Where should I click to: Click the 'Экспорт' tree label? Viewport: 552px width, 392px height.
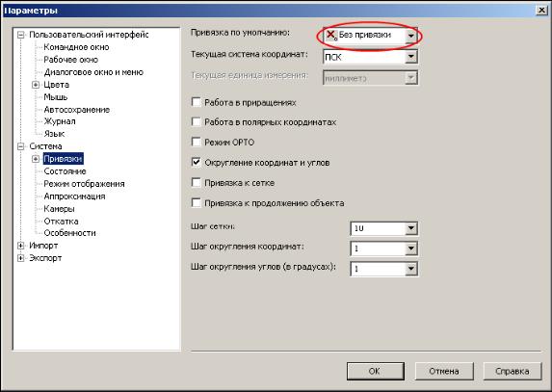tap(45, 258)
